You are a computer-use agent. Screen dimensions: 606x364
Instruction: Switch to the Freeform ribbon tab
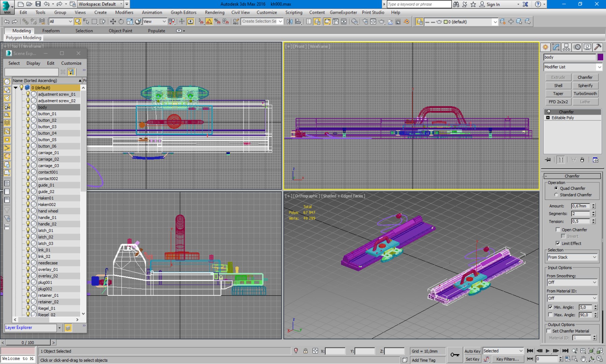[x=51, y=31]
